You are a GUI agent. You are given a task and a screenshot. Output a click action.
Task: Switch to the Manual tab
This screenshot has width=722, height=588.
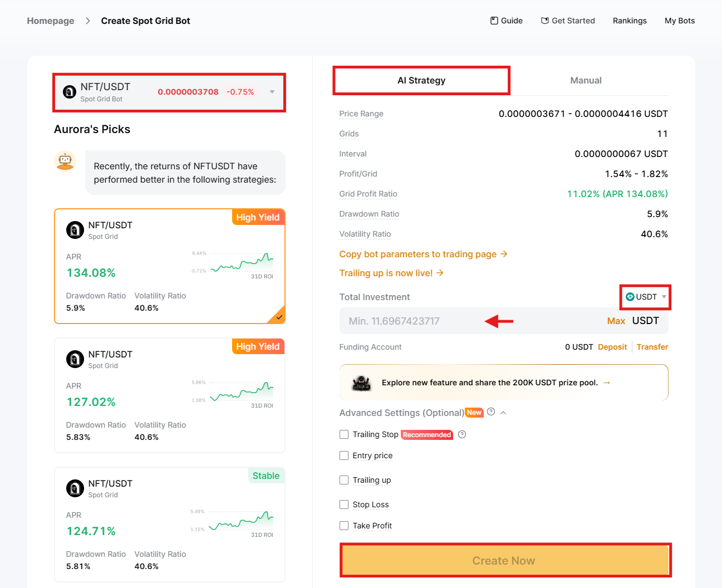586,80
